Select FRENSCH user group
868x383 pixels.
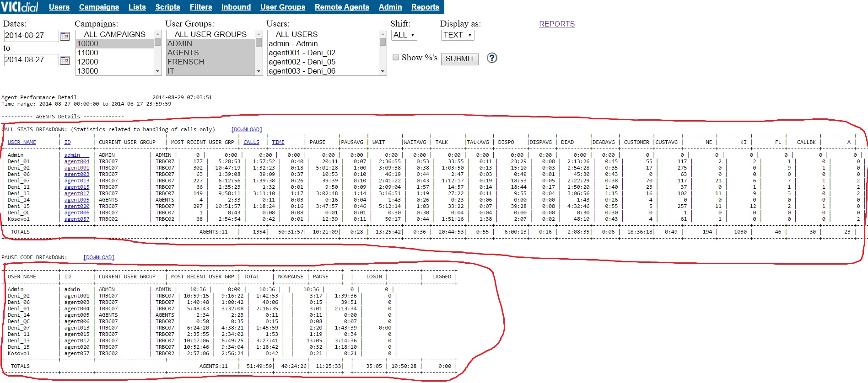tap(210, 62)
